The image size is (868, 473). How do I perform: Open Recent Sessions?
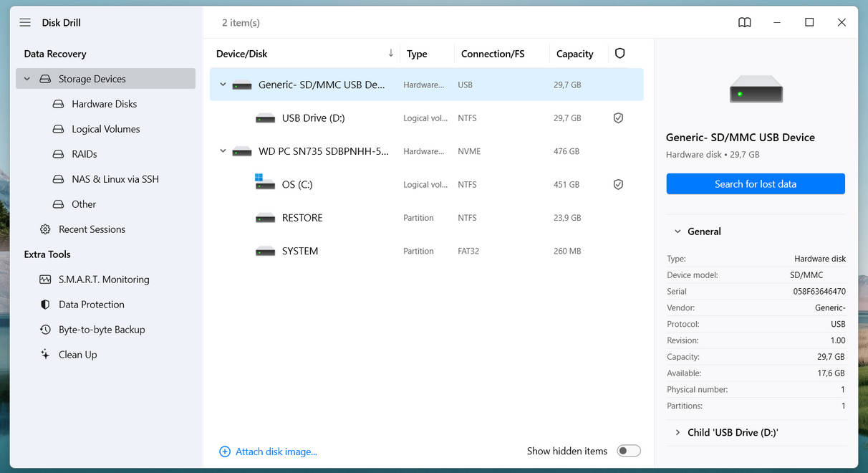(x=92, y=229)
